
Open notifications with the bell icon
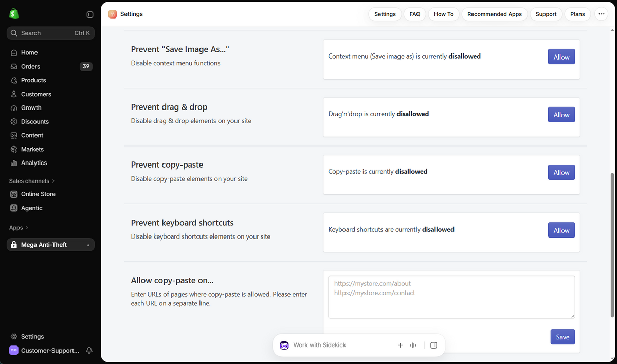89,350
